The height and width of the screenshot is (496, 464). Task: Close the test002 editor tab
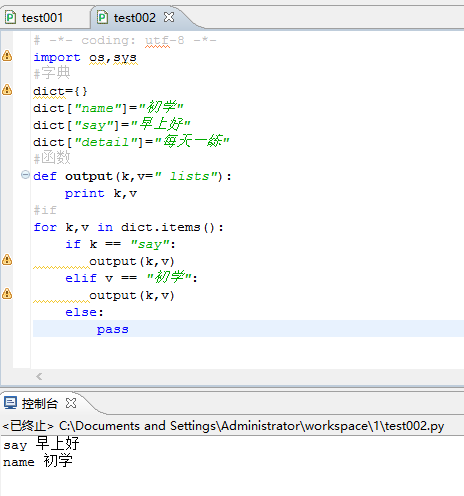tap(169, 17)
